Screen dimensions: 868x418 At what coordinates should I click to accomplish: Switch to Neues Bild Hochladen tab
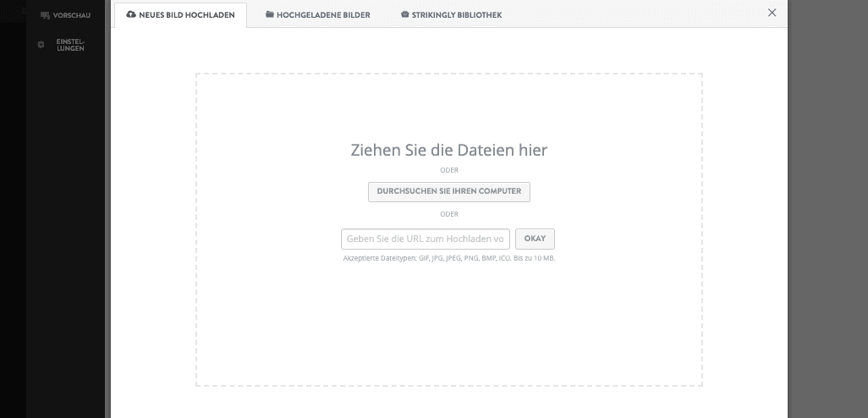[x=180, y=15]
